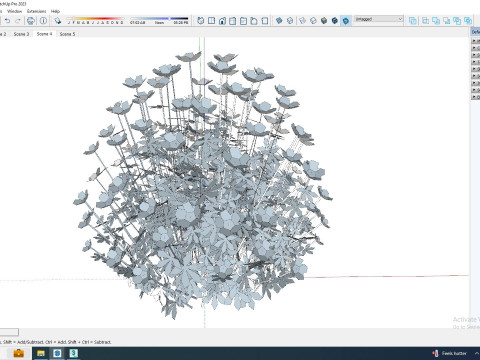Click the shadow time-of-day slider
The width and height of the screenshot is (480, 360).
[159, 19]
